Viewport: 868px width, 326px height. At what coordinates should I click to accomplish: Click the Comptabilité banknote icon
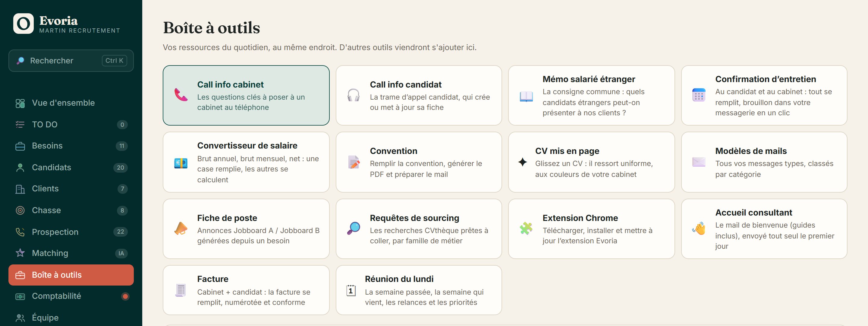[x=20, y=297]
